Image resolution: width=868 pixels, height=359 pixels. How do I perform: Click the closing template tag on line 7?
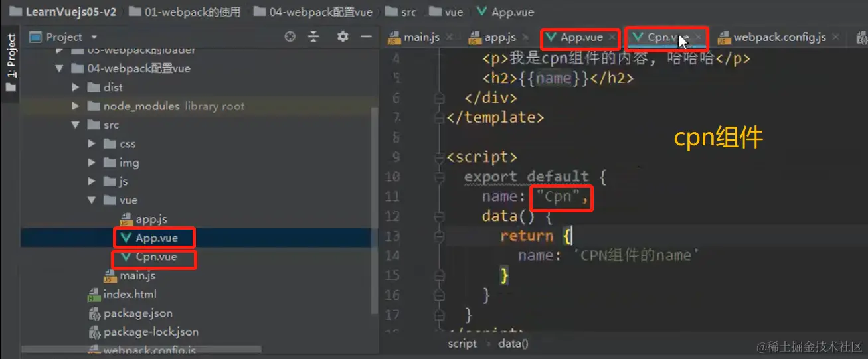click(x=495, y=118)
